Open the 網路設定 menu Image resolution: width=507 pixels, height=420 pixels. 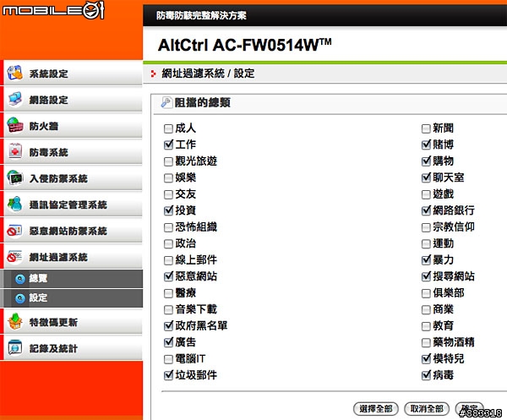[x=73, y=99]
